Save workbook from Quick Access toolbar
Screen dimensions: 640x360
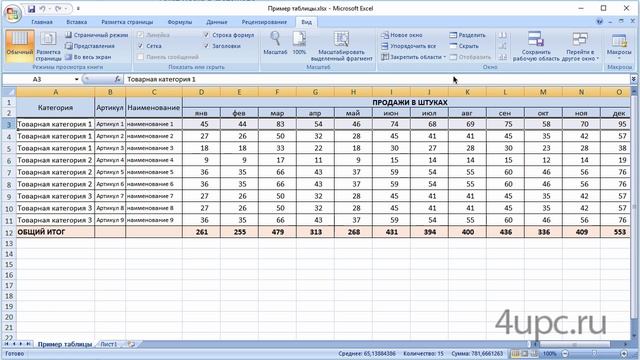point(31,9)
